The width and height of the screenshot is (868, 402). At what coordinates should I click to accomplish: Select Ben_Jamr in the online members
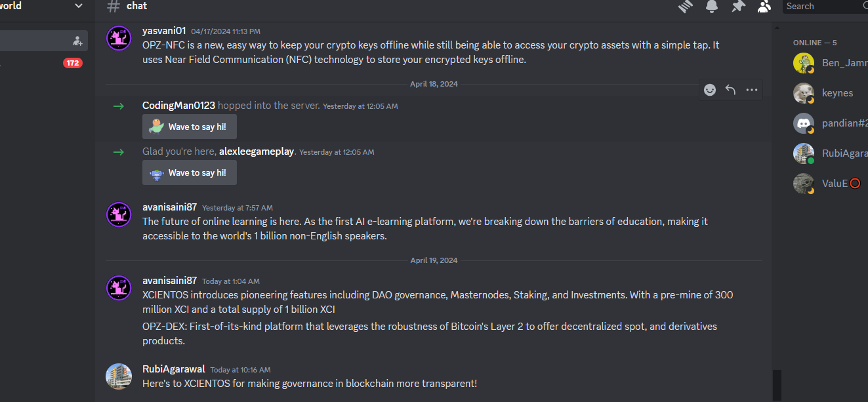coord(844,64)
